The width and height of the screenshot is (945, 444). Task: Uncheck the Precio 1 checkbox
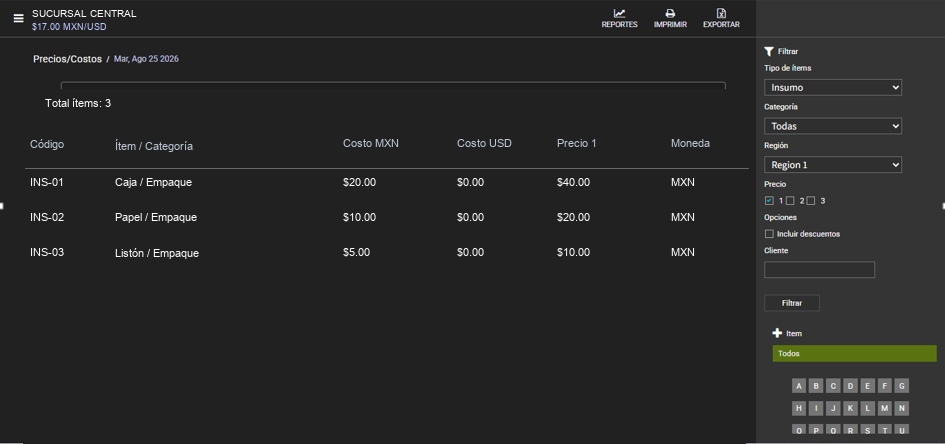coord(769,201)
